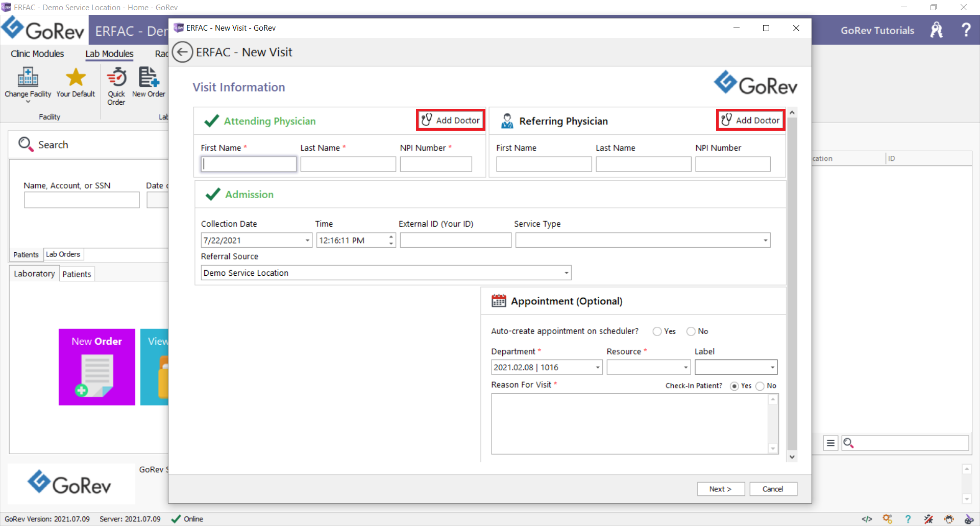Image resolution: width=980 pixels, height=526 pixels.
Task: Click scroll up arrow of dialog scrollbar
Action: click(x=792, y=112)
